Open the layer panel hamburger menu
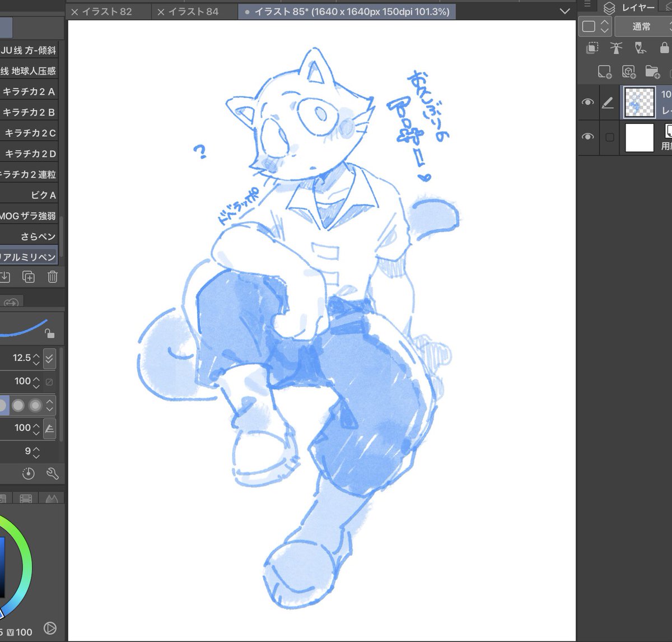The width and height of the screenshot is (672, 642). click(587, 4)
